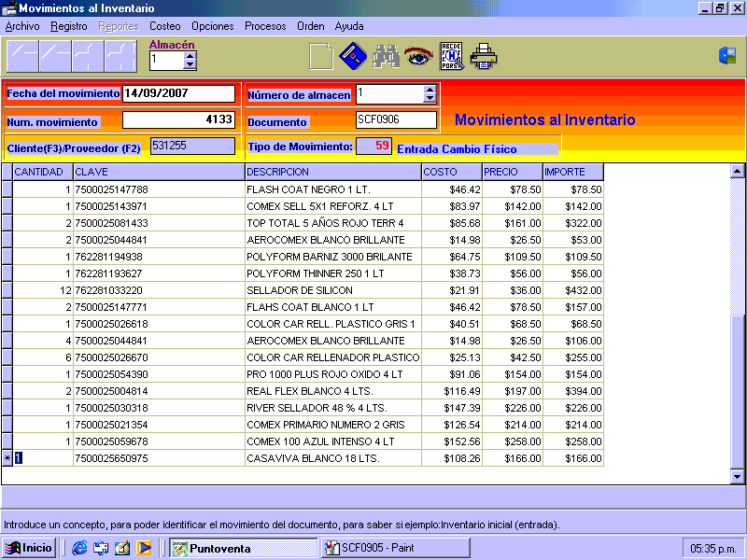
Task: Click the last record navigation button
Action: click(120, 57)
